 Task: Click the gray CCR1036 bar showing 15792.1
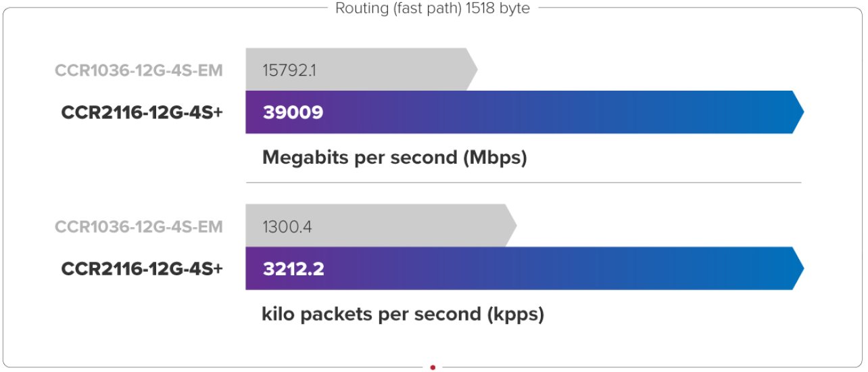tap(361, 69)
